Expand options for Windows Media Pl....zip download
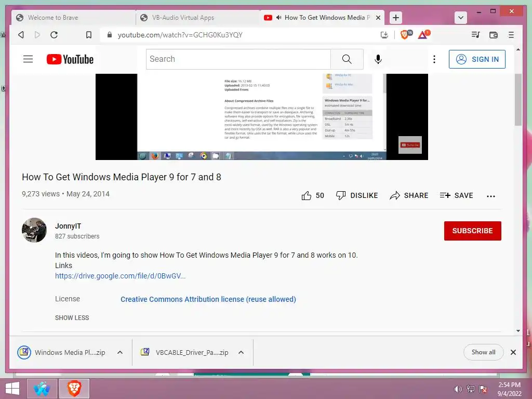The image size is (532, 399). [x=120, y=352]
